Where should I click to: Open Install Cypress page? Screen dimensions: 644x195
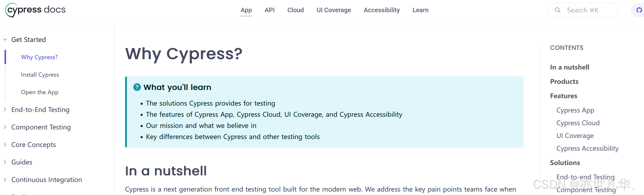tap(40, 75)
